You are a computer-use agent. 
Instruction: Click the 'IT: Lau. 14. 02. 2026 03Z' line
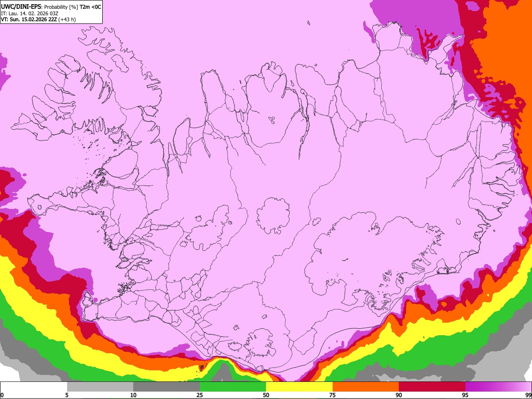[x=30, y=13]
